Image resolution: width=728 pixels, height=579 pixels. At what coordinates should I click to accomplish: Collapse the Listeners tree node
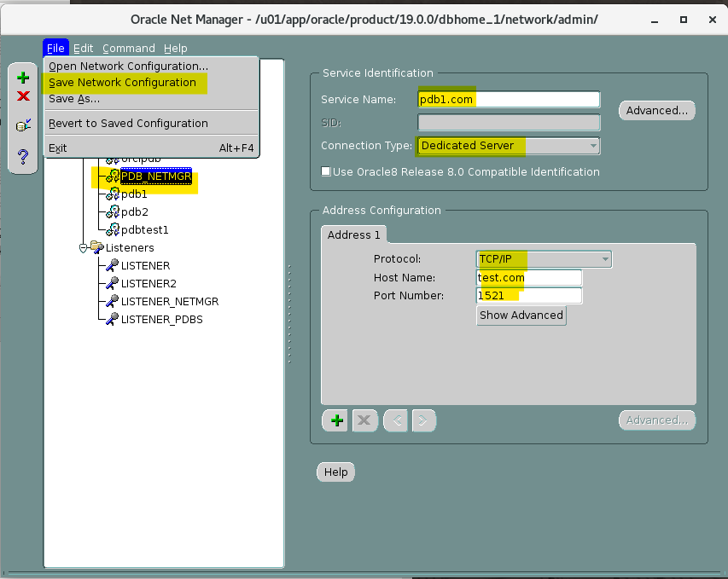83,248
